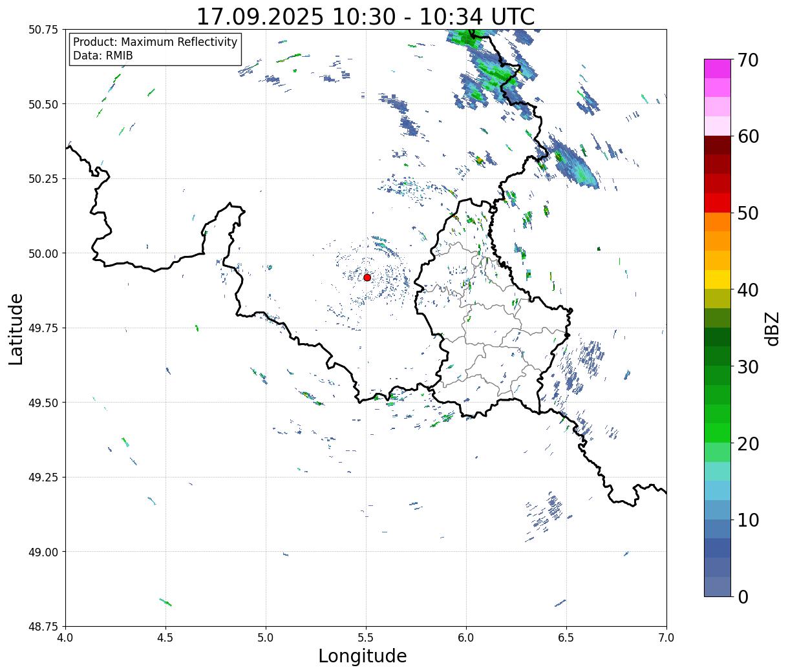Click the bright green colorbar swatch above 20

click(718, 433)
